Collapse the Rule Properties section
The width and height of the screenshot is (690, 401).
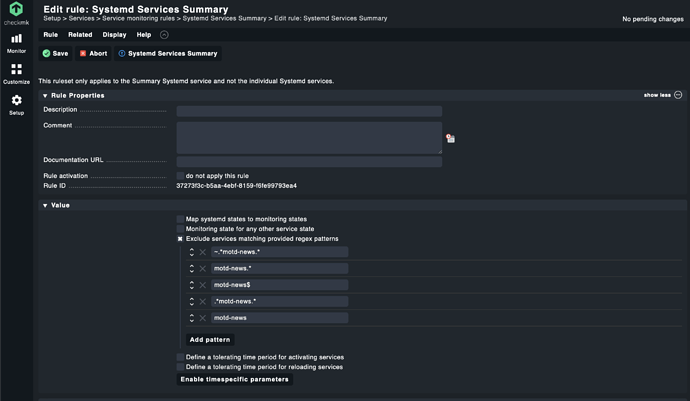pyautogui.click(x=45, y=95)
